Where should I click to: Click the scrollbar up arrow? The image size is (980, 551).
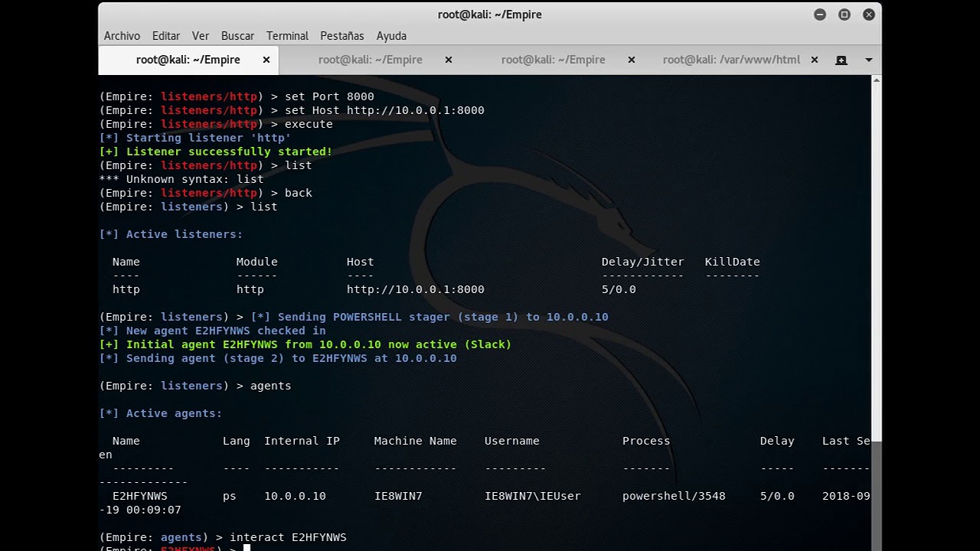877,80
